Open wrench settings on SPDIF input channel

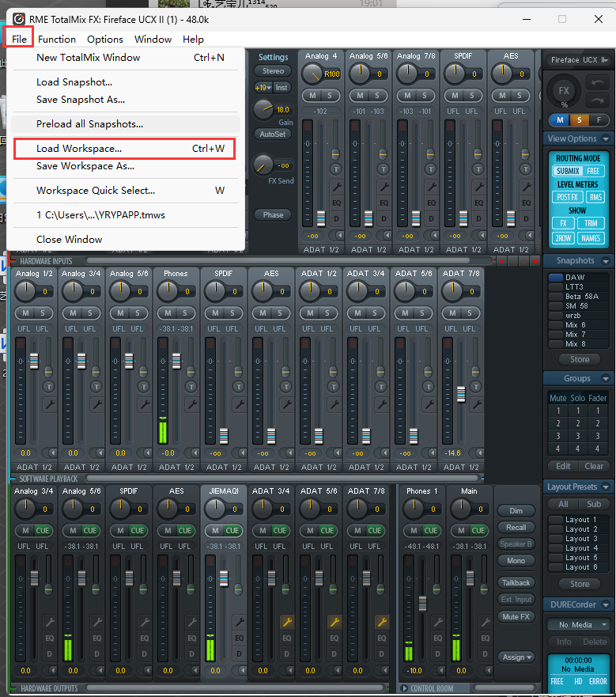[x=479, y=187]
